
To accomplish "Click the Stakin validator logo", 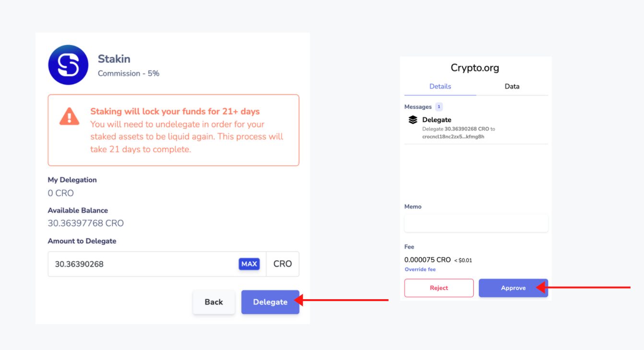I will click(x=69, y=65).
